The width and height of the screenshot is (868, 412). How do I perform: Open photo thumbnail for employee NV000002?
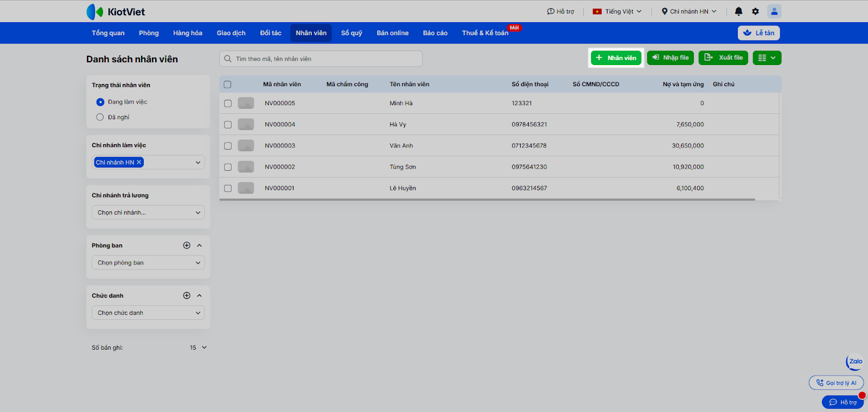click(246, 167)
